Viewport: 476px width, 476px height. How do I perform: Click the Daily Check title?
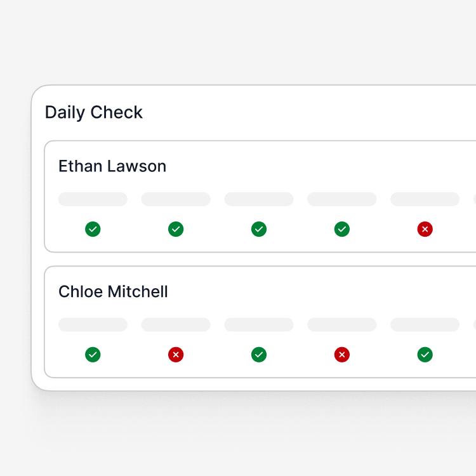tap(94, 112)
